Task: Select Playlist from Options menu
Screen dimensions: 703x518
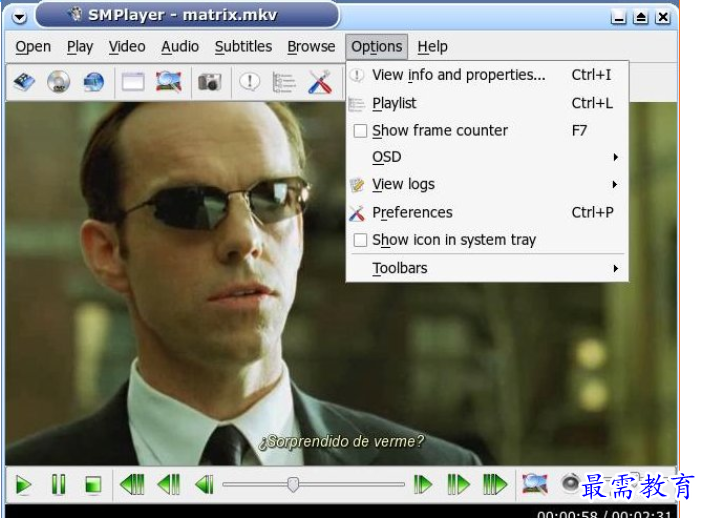Action: coord(487,104)
